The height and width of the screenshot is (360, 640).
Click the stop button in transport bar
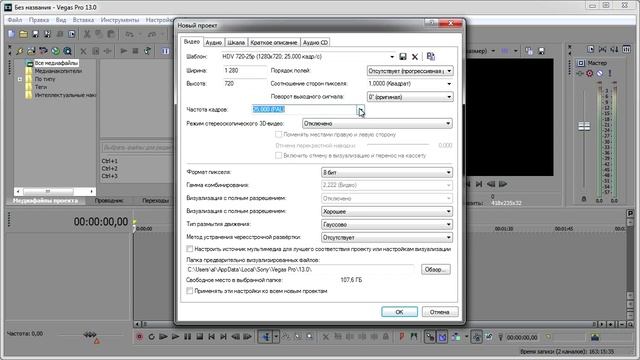(x=200, y=337)
